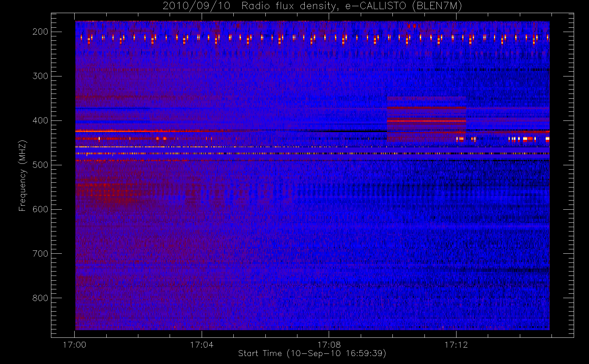Viewport: 589px width, 364px height.
Task: Click the 200 frequency tick label
Action: [40, 32]
